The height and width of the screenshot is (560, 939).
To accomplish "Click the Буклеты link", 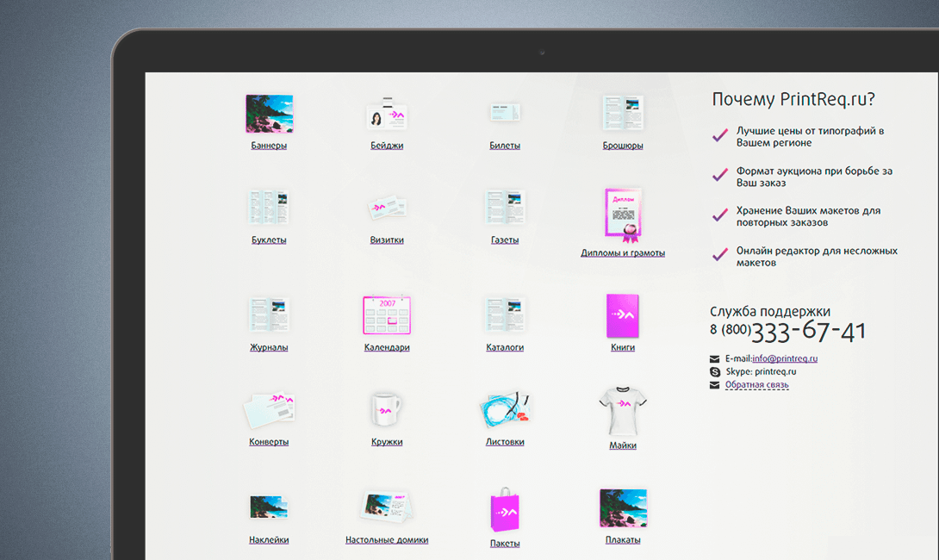I will coord(269,240).
